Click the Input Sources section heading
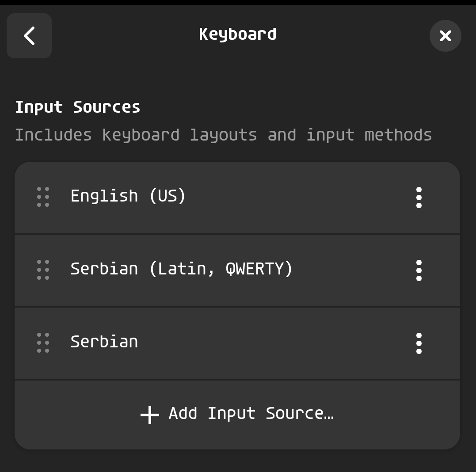The width and height of the screenshot is (476, 472). 78,107
